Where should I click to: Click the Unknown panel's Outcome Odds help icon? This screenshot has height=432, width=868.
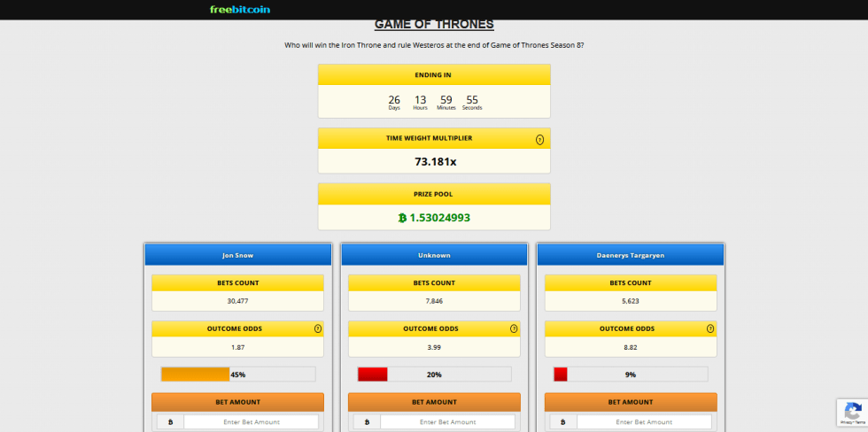pyautogui.click(x=514, y=328)
